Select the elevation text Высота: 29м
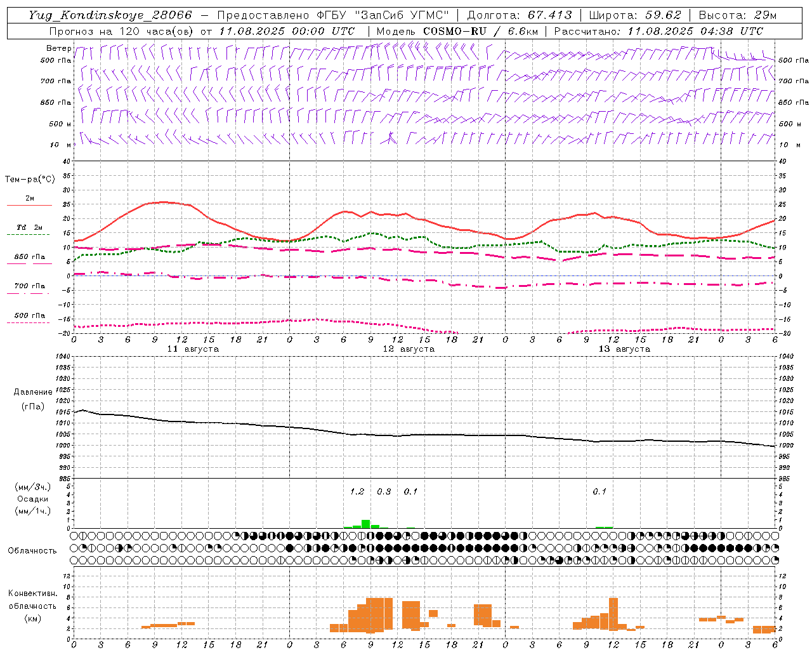 (x=737, y=15)
